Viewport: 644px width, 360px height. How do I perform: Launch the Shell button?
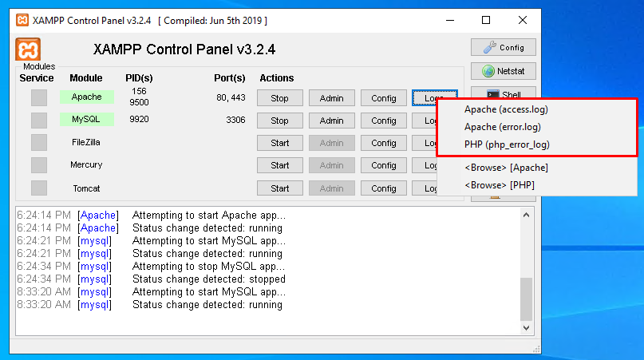pos(503,93)
